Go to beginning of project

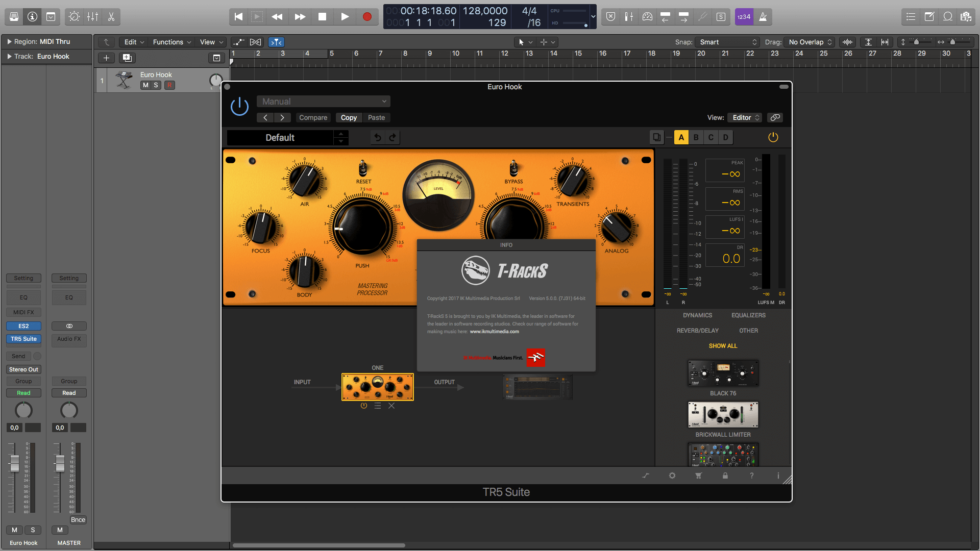pos(238,17)
